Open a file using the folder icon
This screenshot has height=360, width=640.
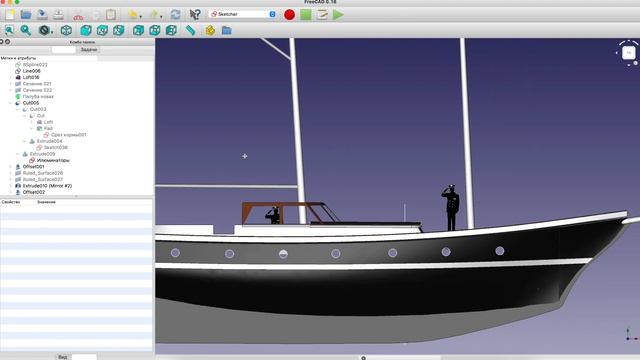[x=26, y=15]
